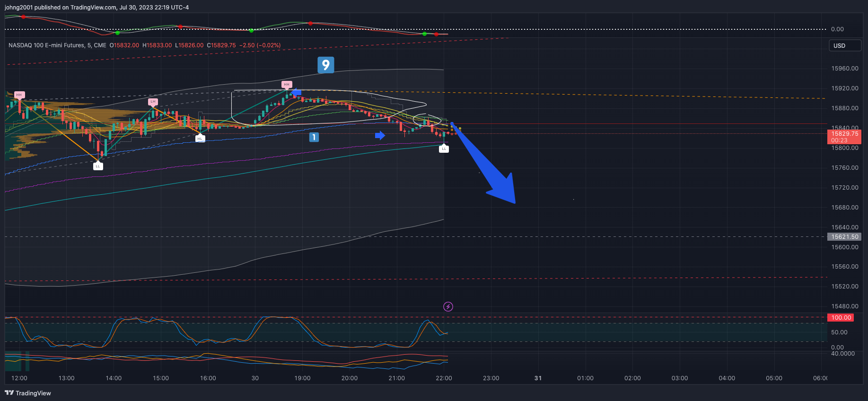
Task: Click the 14:00 time axis label
Action: [x=114, y=378]
